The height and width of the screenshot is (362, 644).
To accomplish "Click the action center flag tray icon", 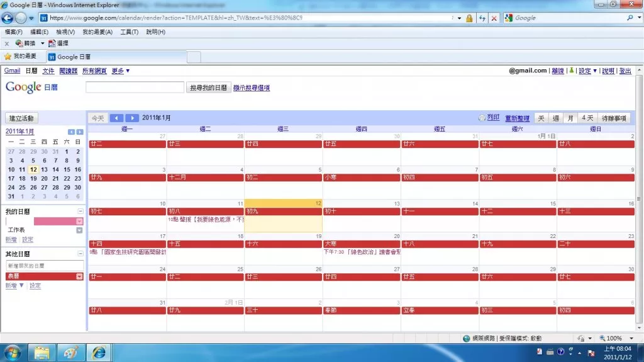I will [x=591, y=353].
